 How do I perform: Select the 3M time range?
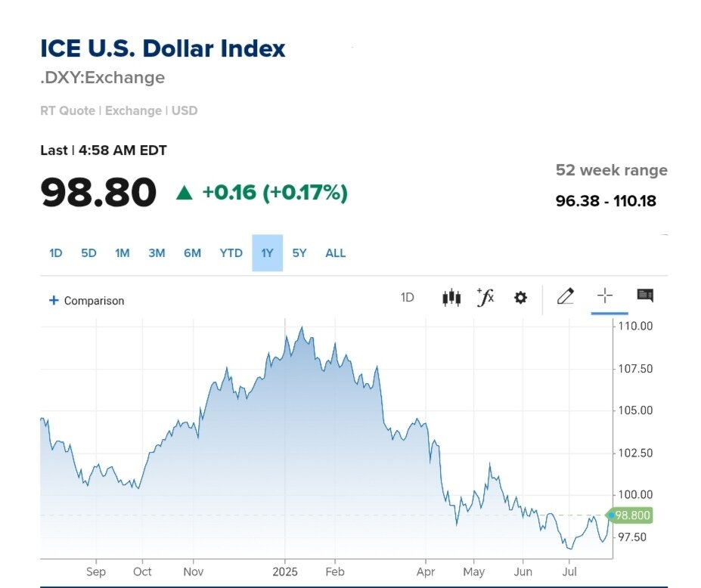click(x=157, y=253)
